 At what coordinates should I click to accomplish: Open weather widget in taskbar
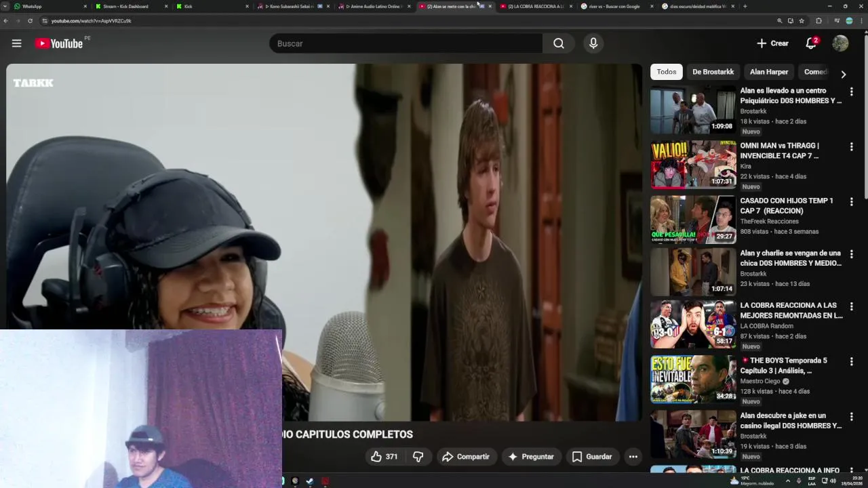tap(751, 481)
